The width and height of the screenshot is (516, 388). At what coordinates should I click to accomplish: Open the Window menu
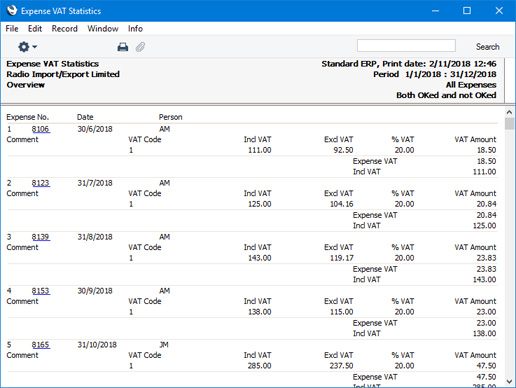pos(103,29)
